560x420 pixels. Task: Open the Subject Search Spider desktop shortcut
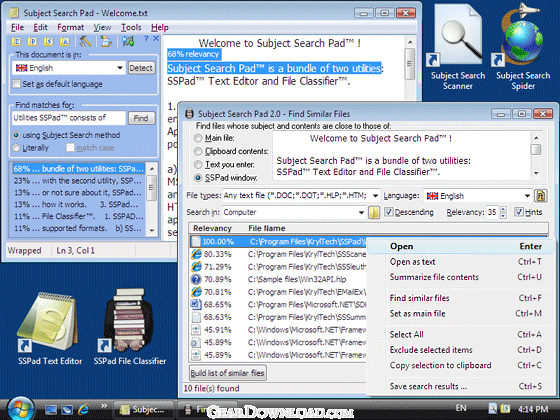(523, 46)
